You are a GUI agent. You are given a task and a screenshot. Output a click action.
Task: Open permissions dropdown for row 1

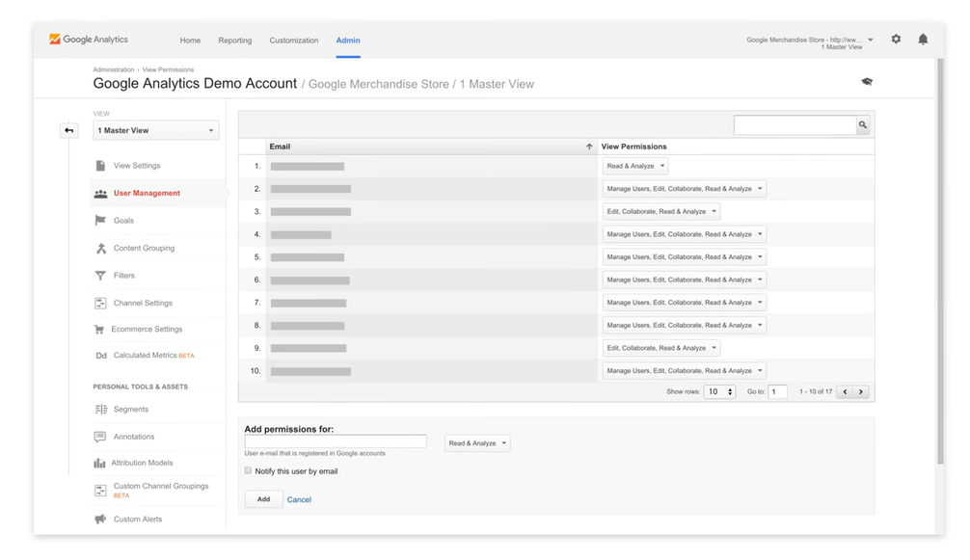coord(635,166)
